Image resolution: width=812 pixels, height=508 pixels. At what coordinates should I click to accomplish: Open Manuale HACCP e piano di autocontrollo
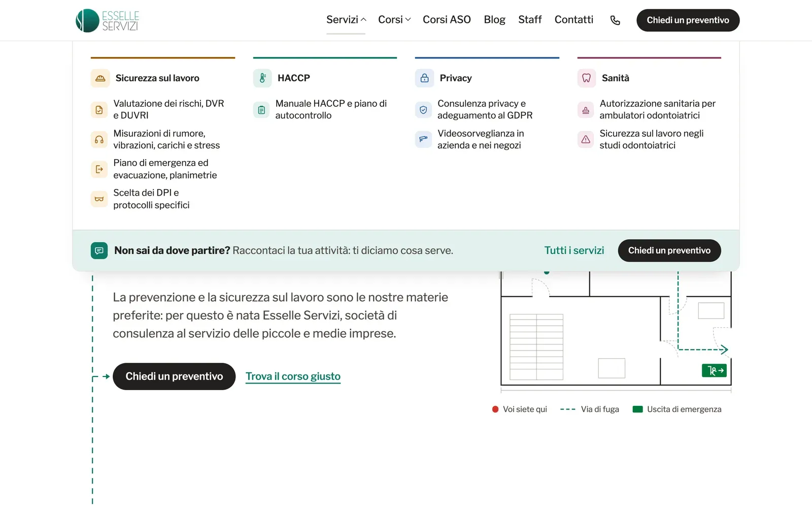click(331, 110)
